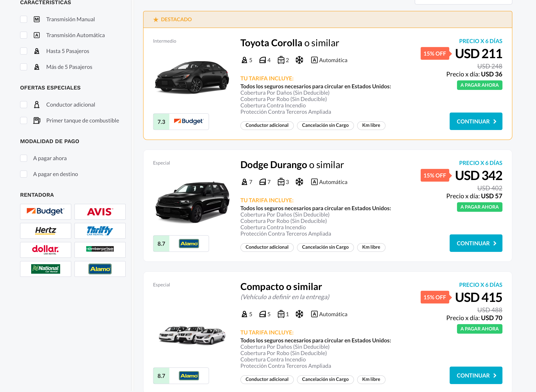Click the Compacto o similar title
Image resolution: width=536 pixels, height=392 pixels.
tap(281, 287)
